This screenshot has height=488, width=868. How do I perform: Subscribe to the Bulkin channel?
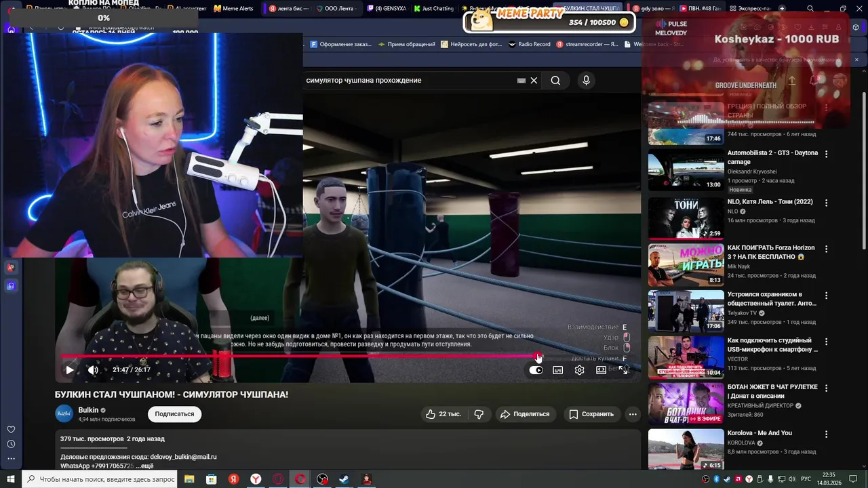point(174,414)
